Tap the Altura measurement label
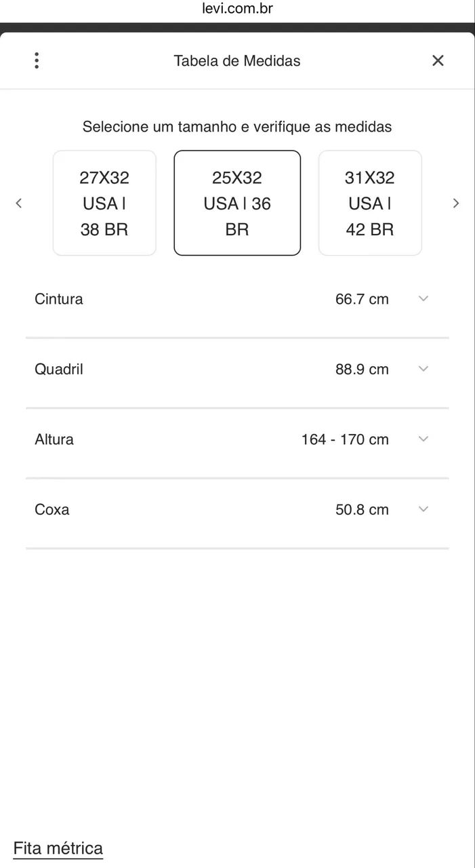The width and height of the screenshot is (475, 868). [54, 439]
